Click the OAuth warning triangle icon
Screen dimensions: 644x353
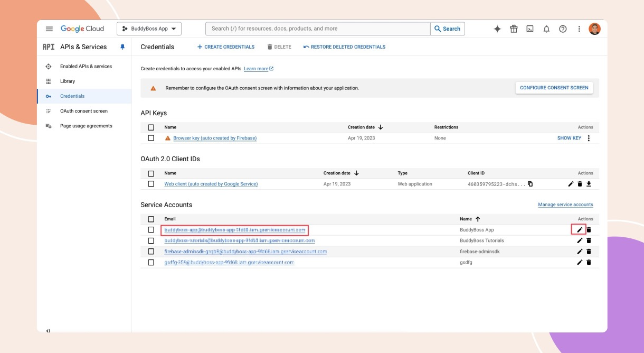(153, 88)
